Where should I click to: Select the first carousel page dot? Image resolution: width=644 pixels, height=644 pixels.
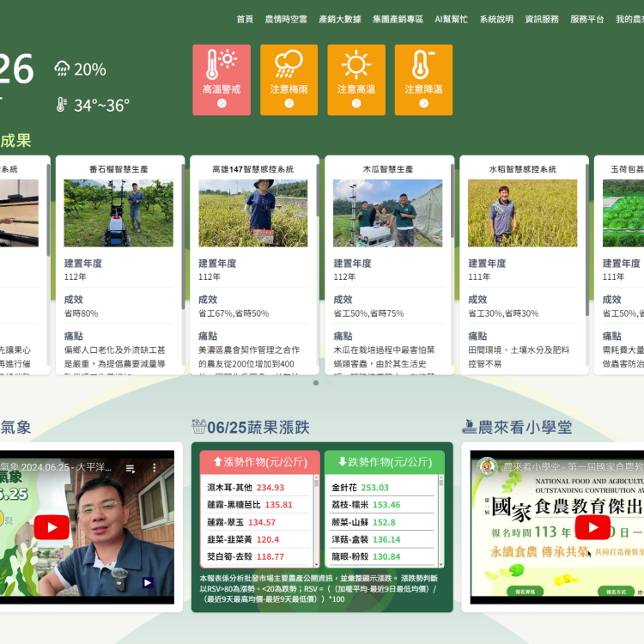click(316, 383)
